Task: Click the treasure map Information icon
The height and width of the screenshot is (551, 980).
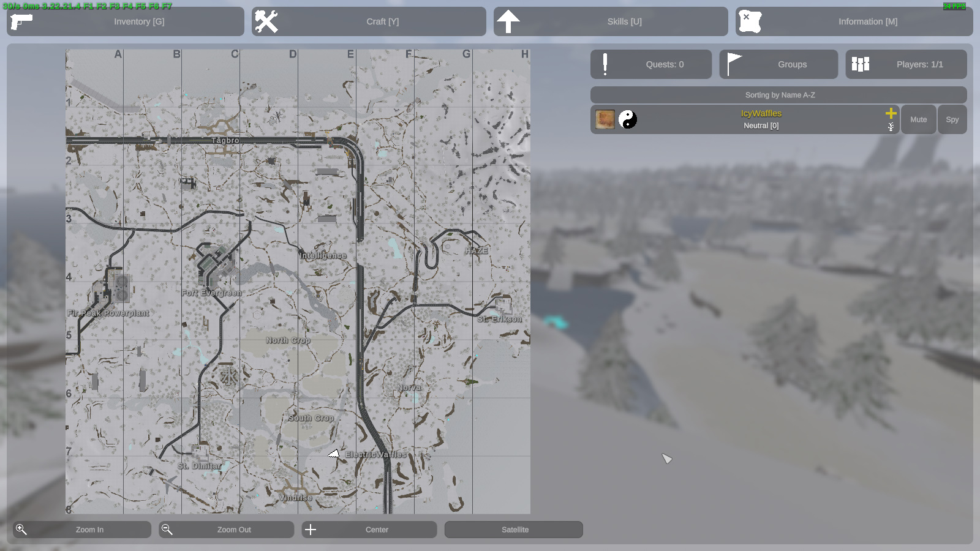Action: [750, 21]
